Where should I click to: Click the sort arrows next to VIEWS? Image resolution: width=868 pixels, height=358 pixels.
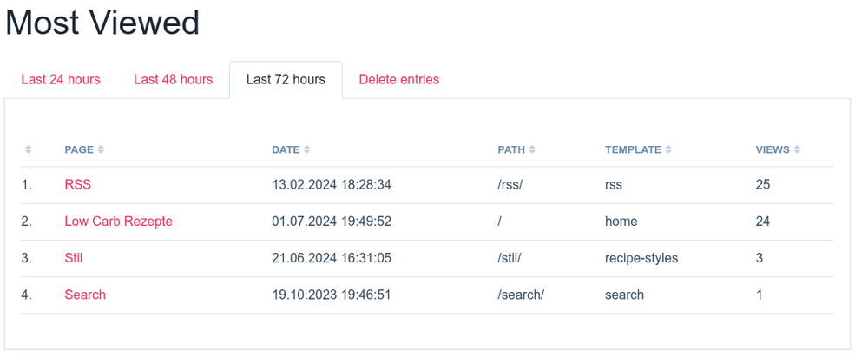coord(797,149)
